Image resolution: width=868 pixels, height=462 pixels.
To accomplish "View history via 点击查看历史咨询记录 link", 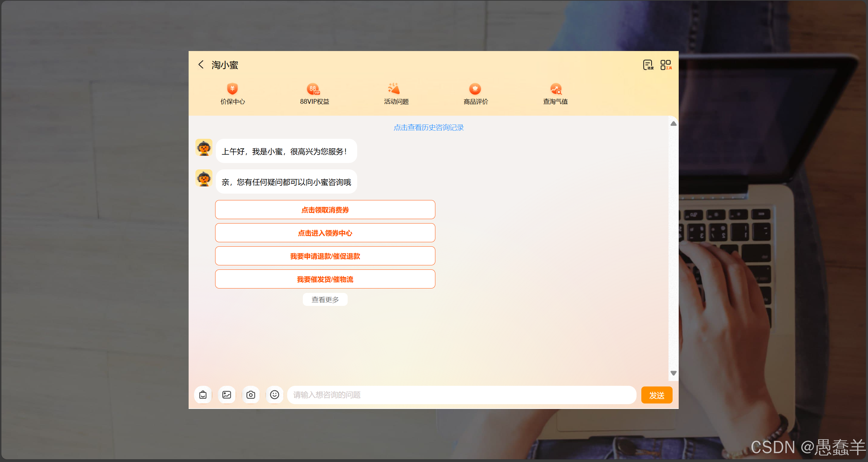I will [429, 128].
